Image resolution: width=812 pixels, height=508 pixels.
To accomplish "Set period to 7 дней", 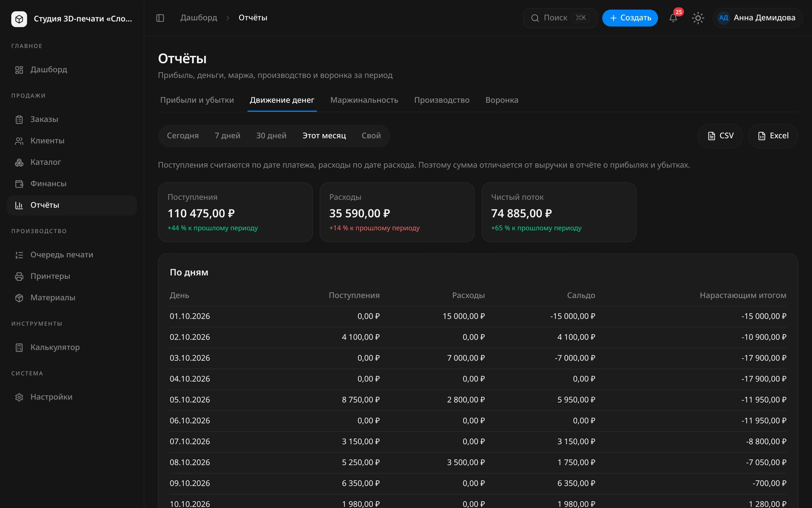I will pos(228,136).
